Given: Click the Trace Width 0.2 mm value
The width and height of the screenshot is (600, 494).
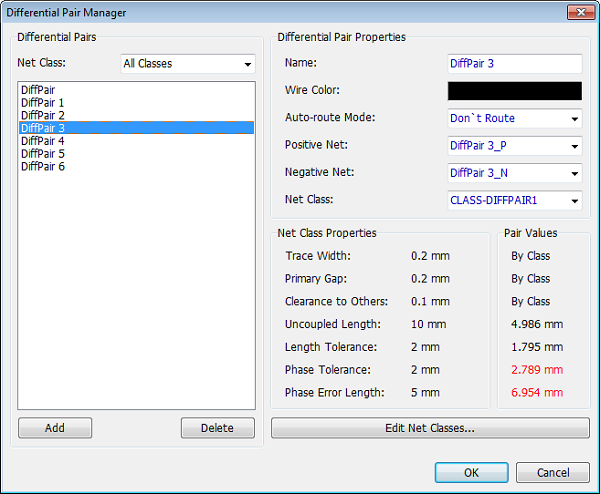Looking at the screenshot, I should (430, 256).
